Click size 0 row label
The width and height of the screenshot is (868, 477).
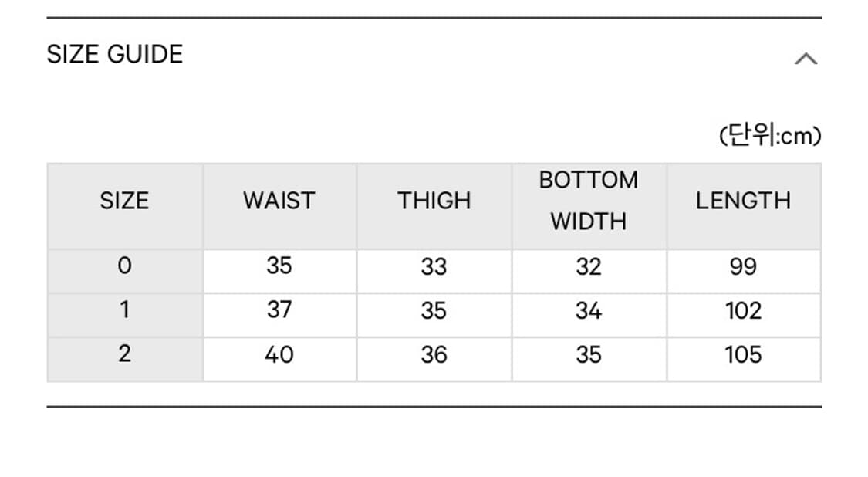click(124, 266)
